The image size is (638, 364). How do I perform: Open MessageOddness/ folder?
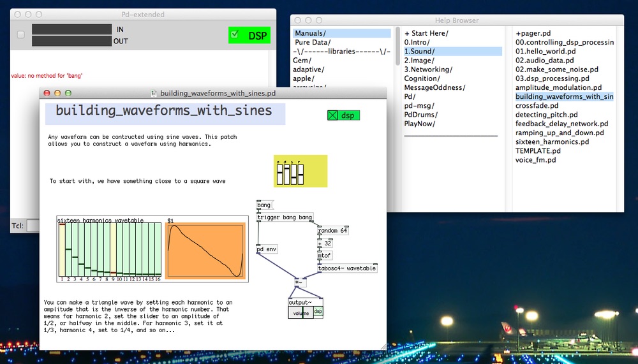point(434,87)
